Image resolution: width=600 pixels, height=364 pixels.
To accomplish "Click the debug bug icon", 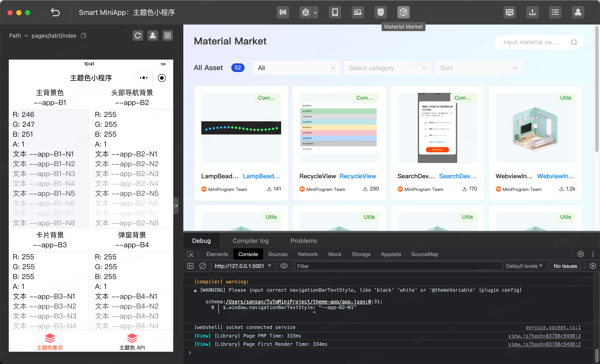I will click(x=306, y=12).
